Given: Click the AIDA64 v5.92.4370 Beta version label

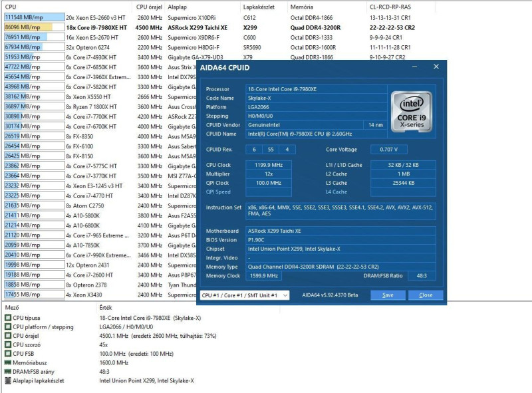Looking at the screenshot, I should 330,295.
